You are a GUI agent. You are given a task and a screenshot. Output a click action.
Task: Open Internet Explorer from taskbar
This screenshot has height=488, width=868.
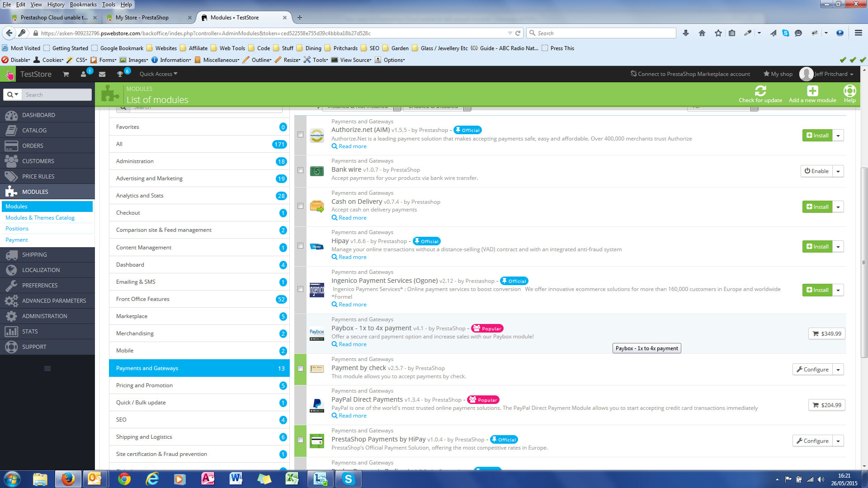152,479
